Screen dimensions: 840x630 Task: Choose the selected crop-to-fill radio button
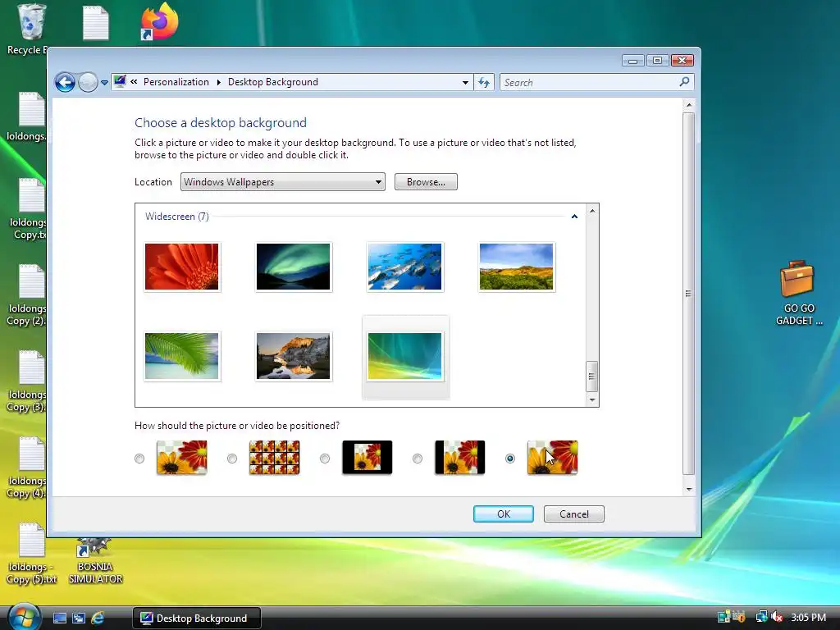(x=510, y=459)
